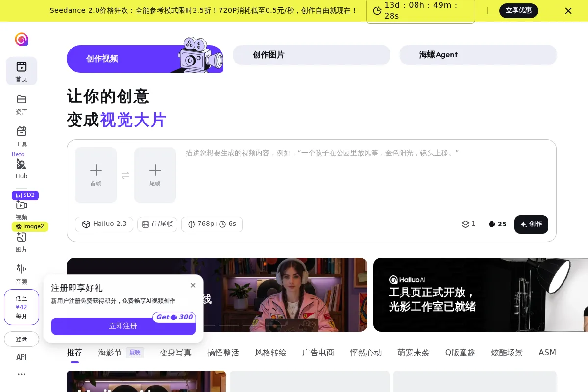Open the 低至¥42每月 pricing offer
The height and width of the screenshot is (392, 588).
point(22,307)
